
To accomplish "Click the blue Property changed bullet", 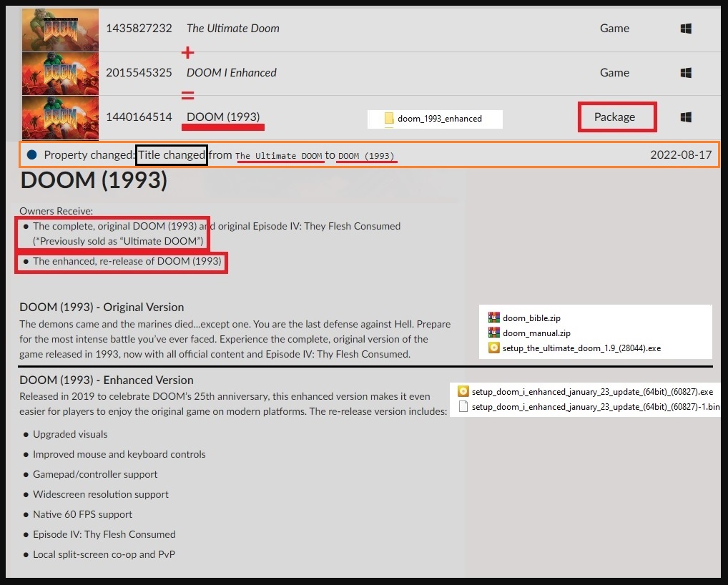I will coord(31,154).
